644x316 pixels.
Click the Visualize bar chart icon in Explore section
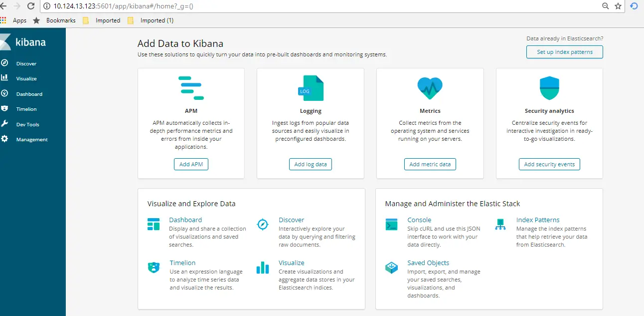click(x=263, y=268)
